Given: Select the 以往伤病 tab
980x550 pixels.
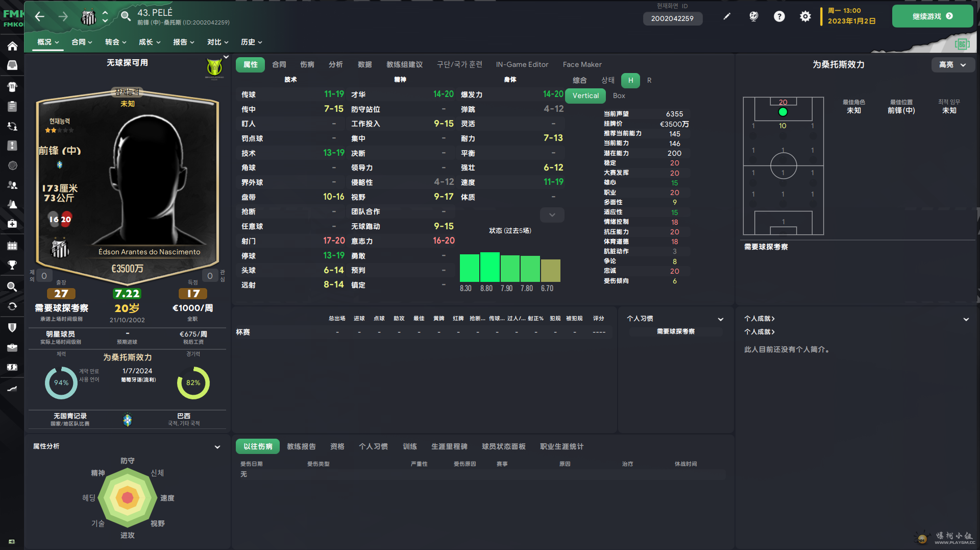Looking at the screenshot, I should tap(258, 446).
